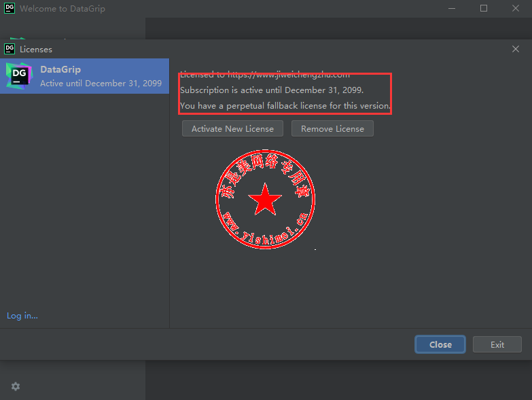Image resolution: width=532 pixels, height=400 pixels.
Task: Click DataGrip icon in Welcome window title
Action: pyautogui.click(x=10, y=8)
